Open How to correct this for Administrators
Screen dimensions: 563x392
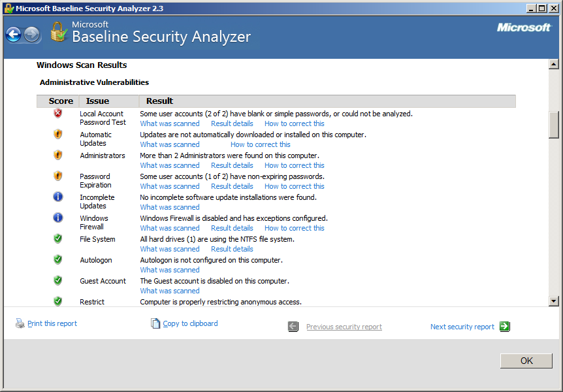point(295,165)
